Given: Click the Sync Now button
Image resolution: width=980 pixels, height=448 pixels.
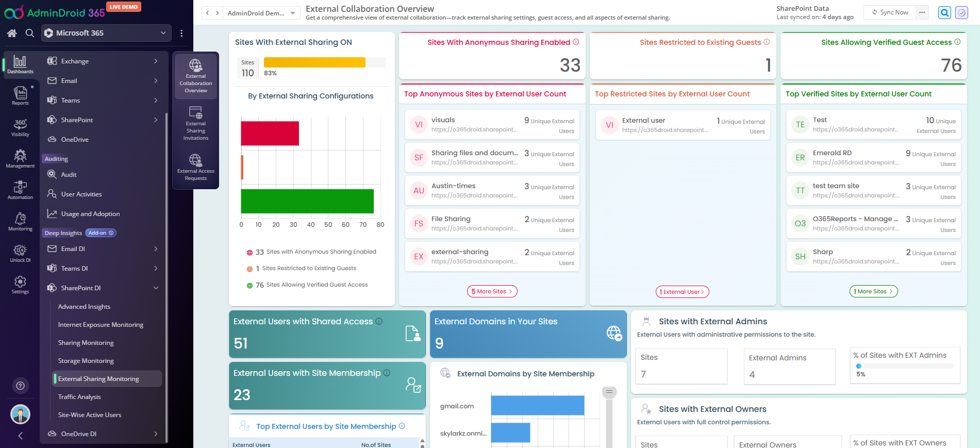Looking at the screenshot, I should (890, 12).
